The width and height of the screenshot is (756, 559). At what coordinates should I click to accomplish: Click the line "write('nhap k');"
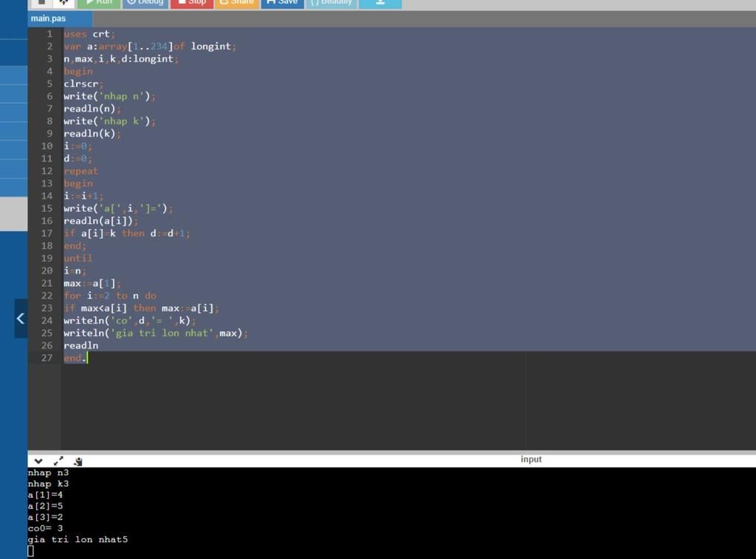(109, 121)
